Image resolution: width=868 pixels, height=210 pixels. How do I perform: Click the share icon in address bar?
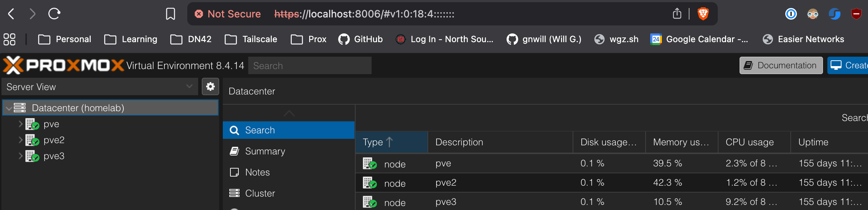pos(677,14)
